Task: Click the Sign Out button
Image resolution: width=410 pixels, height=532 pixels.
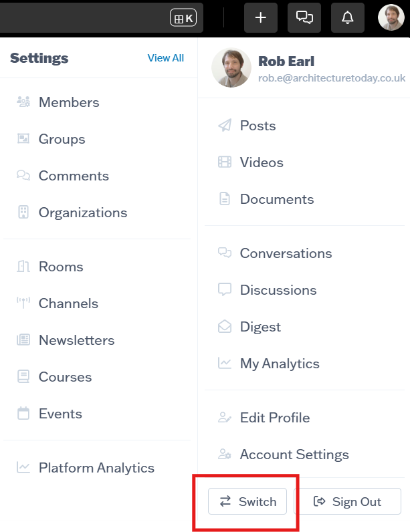Action: (347, 502)
